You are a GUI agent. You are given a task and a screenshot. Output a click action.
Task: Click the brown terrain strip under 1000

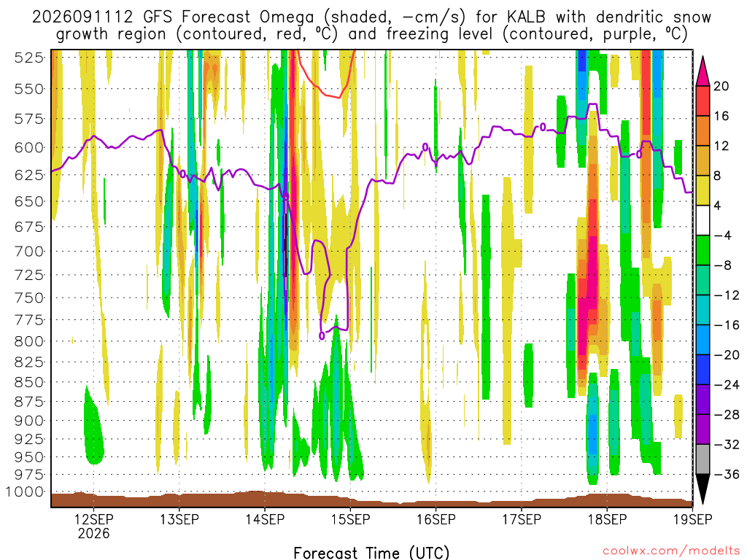coord(371,500)
